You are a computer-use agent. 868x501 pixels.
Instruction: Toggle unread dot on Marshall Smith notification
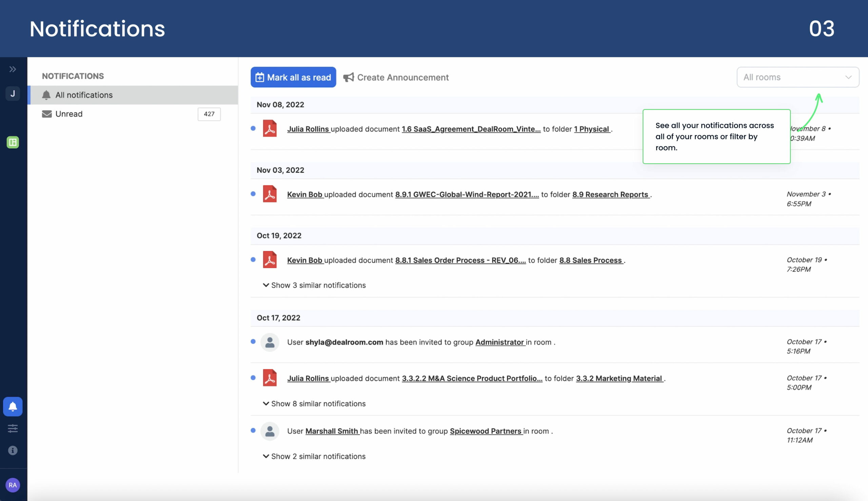(x=253, y=430)
